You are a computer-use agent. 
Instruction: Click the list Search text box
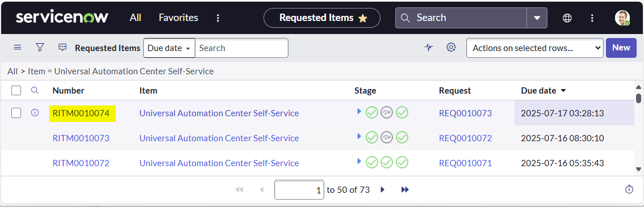click(x=241, y=48)
